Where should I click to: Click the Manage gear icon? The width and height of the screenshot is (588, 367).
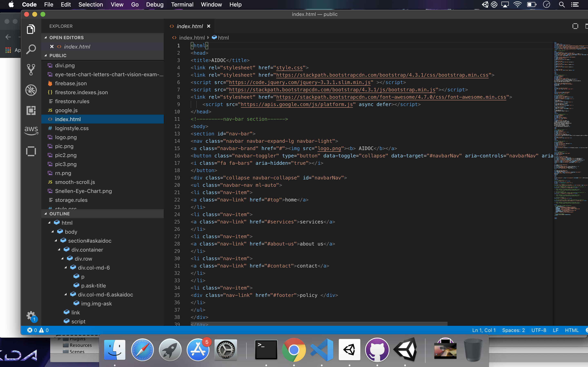click(x=31, y=316)
